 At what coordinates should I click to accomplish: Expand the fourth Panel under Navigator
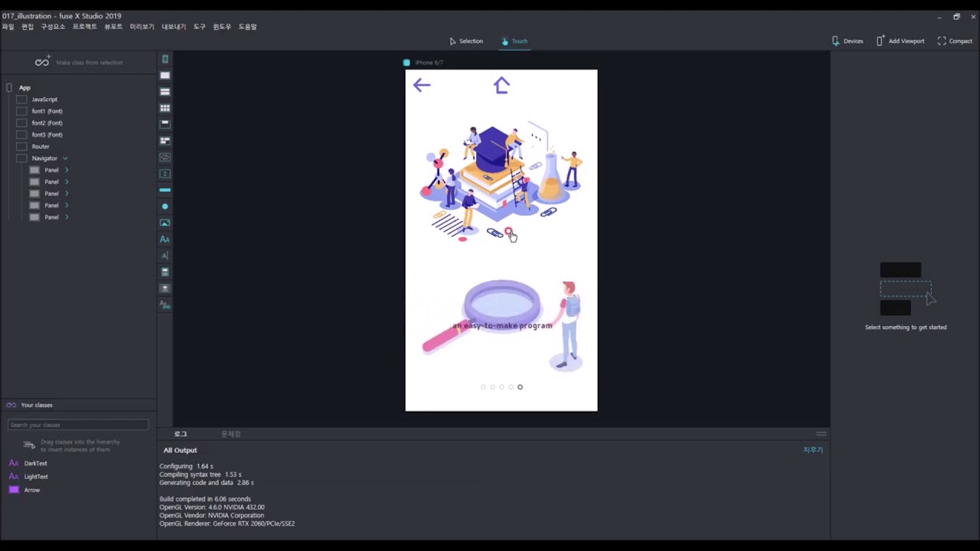click(x=67, y=205)
